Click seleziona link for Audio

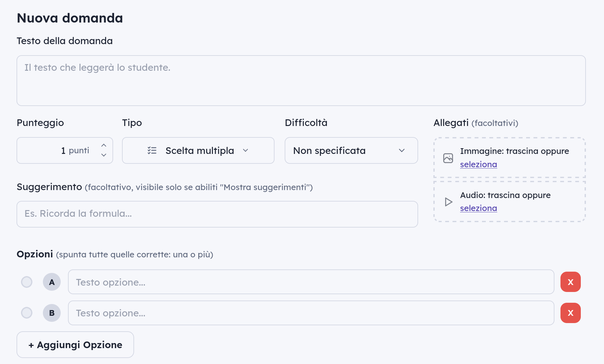pos(478,208)
